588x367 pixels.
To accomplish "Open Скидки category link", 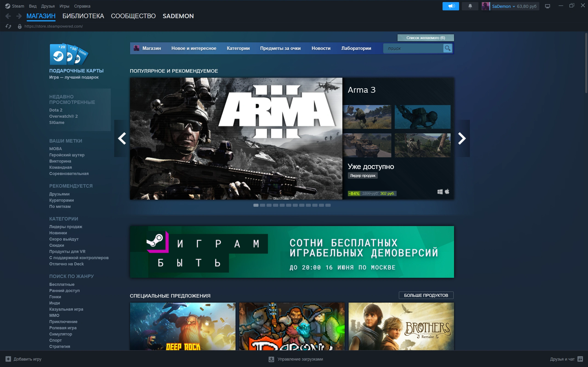I will pos(57,245).
